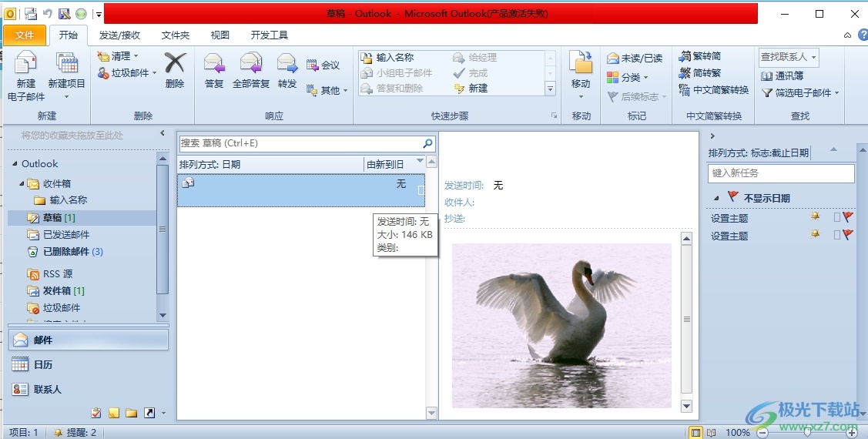The image size is (868, 439).
Task: Click the search magnifier icon
Action: pos(427,143)
